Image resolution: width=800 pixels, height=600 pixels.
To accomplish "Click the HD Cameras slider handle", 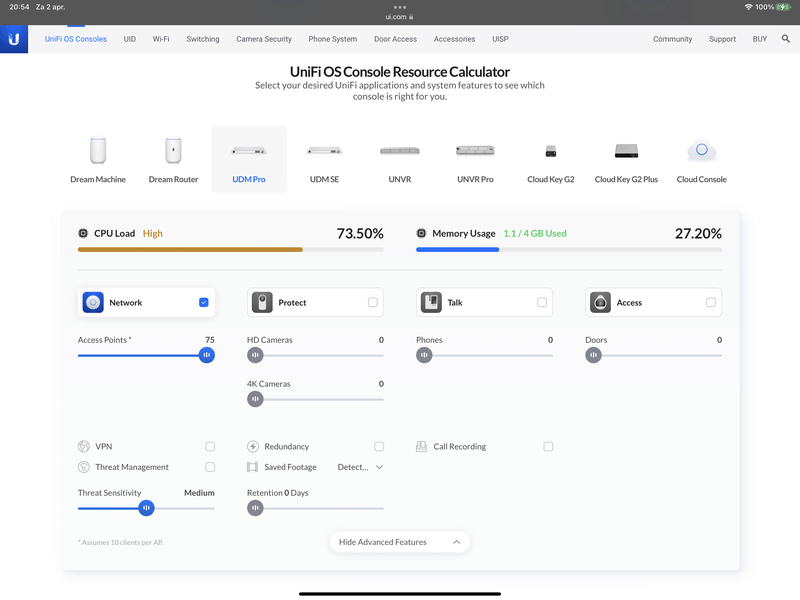I will pyautogui.click(x=255, y=355).
